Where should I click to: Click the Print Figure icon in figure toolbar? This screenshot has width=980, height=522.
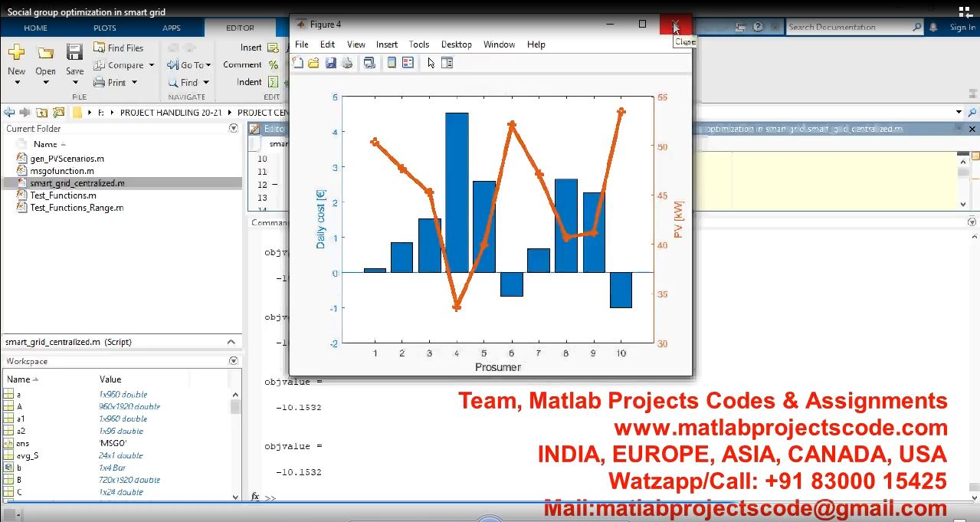[x=347, y=63]
